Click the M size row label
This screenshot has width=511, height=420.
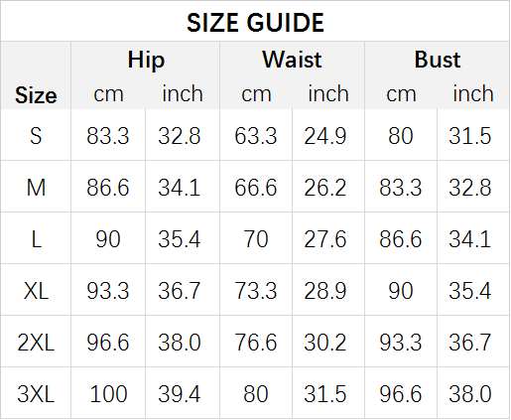pos(36,188)
